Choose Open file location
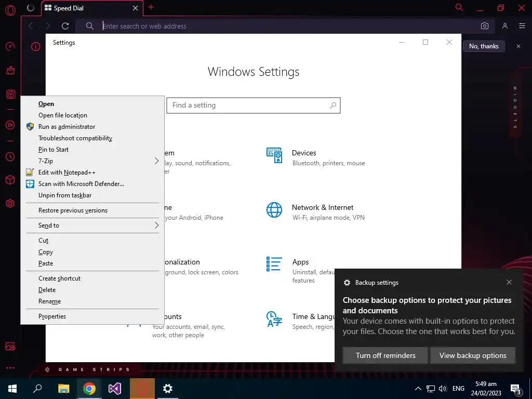 click(x=92, y=115)
